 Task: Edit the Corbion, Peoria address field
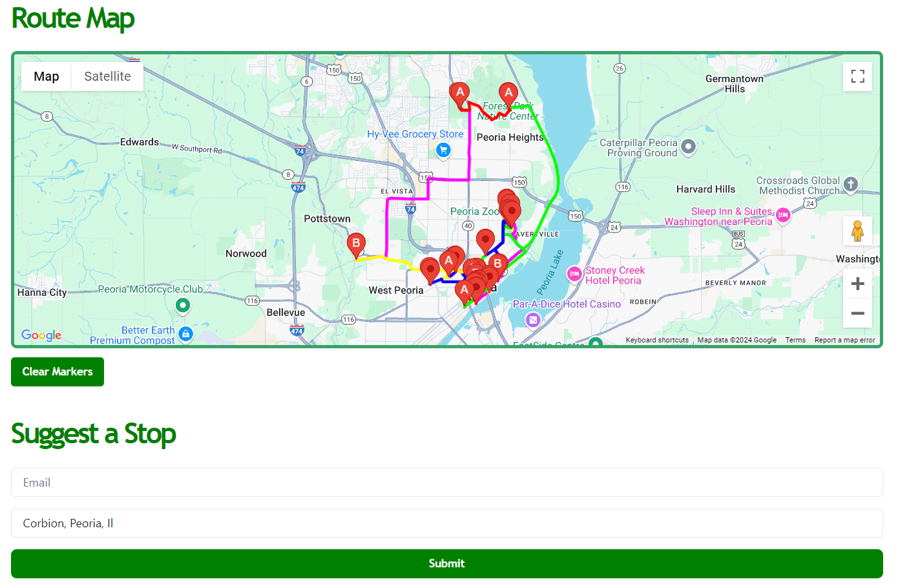coord(447,523)
